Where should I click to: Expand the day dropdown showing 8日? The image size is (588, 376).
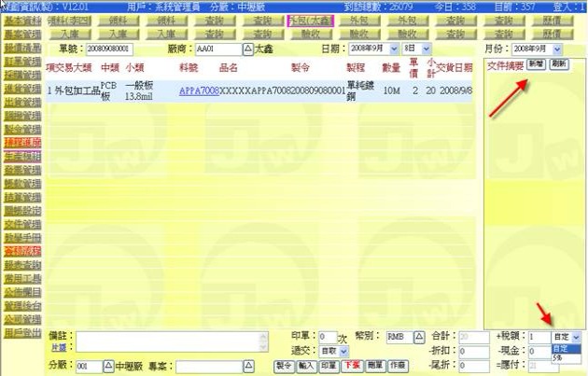pos(412,48)
